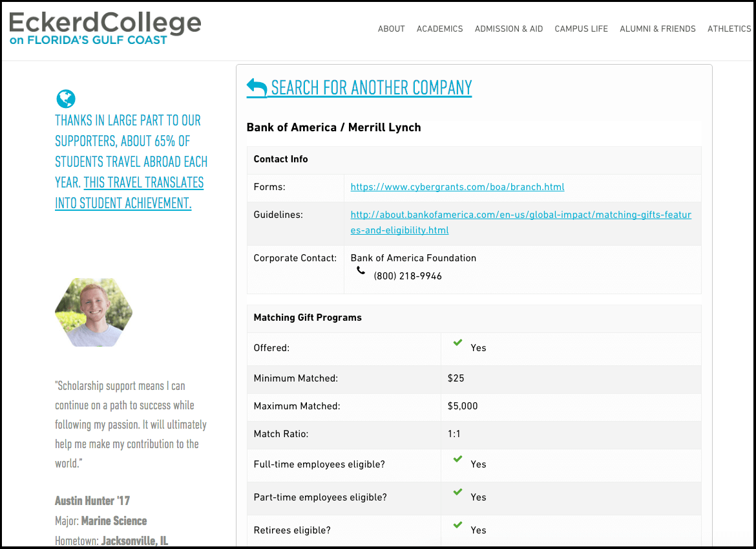
Task: Click the 'Match Ratio:' label
Action: point(281,434)
